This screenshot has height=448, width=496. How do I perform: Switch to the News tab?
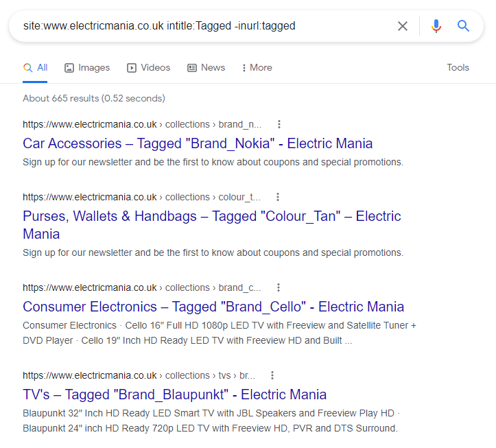[x=206, y=68]
